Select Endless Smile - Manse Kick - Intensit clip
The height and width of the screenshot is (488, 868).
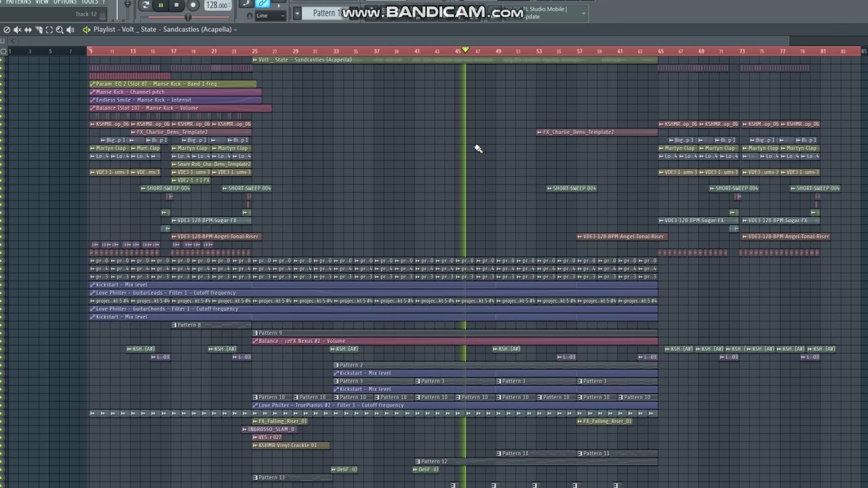[175, 100]
